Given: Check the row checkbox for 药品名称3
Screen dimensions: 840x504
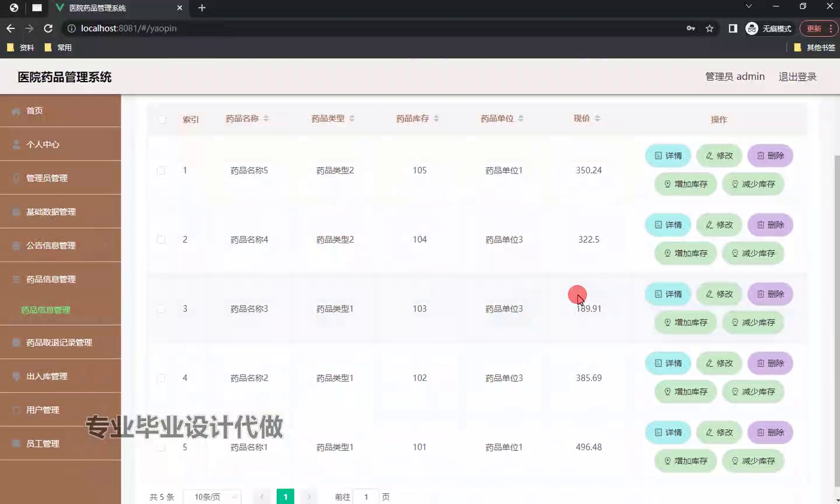Looking at the screenshot, I should 161,309.
